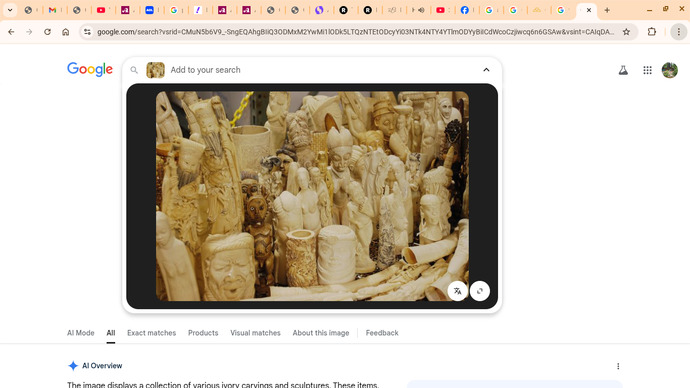Click the AI Overview sparkle heading
The width and height of the screenshot is (690, 388).
pos(95,366)
